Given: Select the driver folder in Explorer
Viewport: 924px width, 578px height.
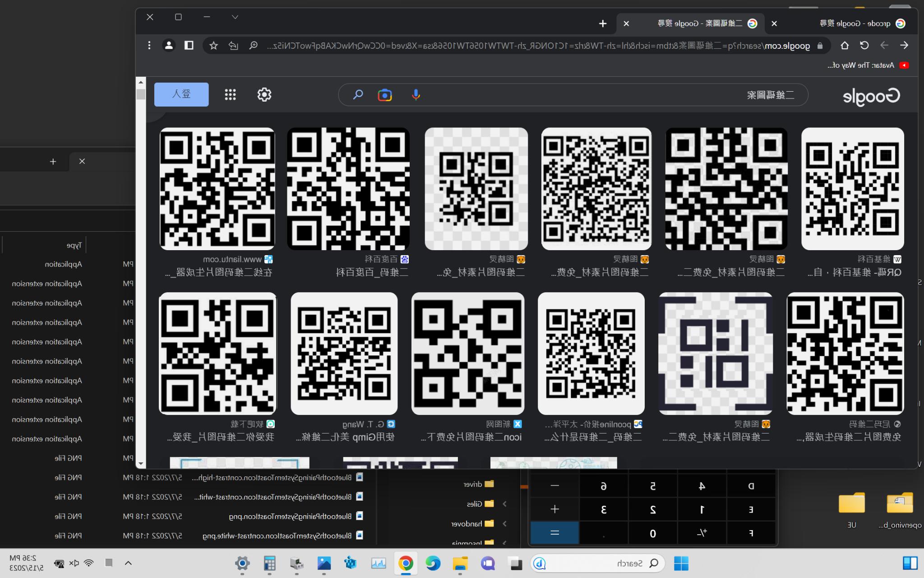Looking at the screenshot, I should coord(479,484).
